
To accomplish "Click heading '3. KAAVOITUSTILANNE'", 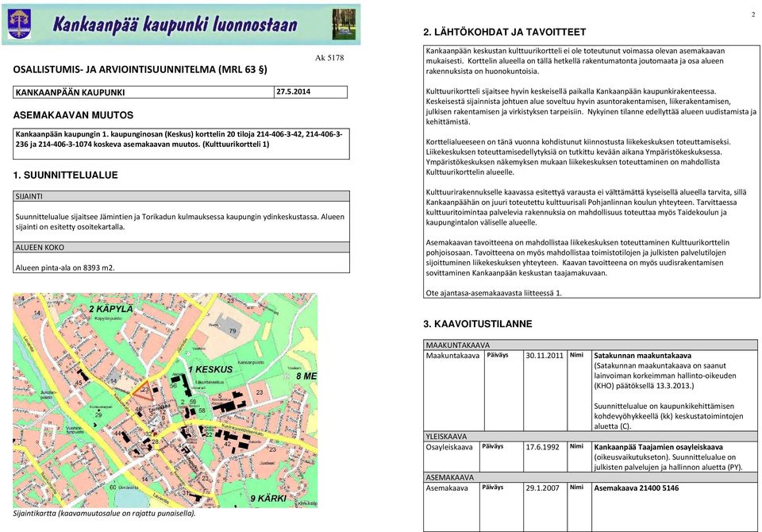I will (x=478, y=324).
